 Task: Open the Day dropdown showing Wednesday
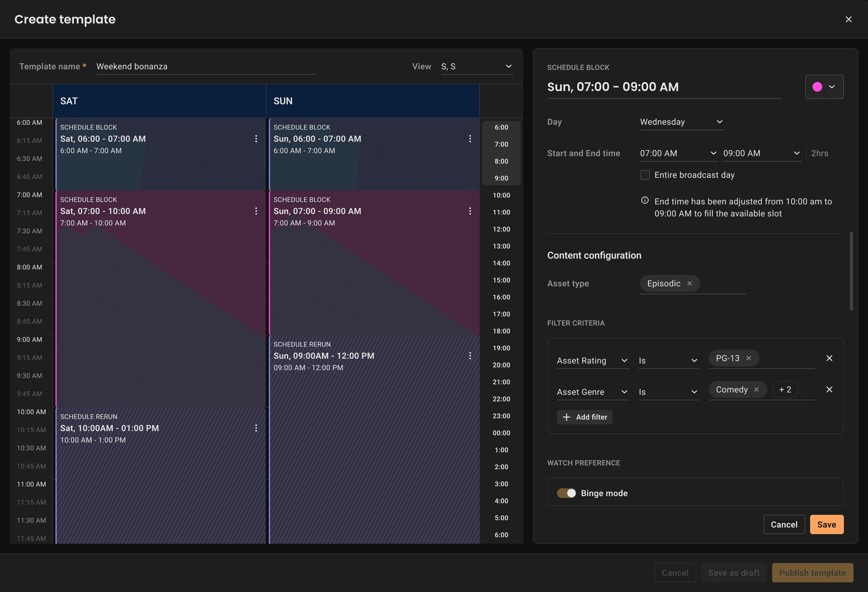pyautogui.click(x=682, y=122)
